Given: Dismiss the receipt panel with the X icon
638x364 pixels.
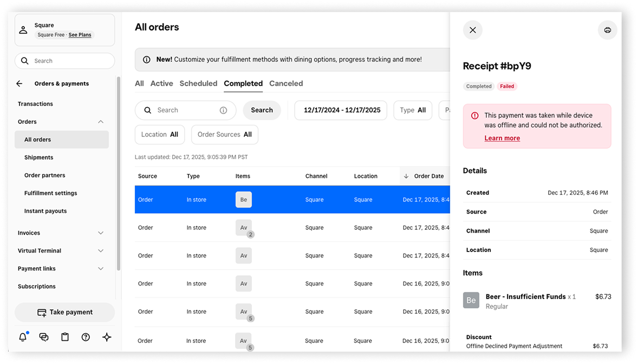Looking at the screenshot, I should pyautogui.click(x=472, y=30).
